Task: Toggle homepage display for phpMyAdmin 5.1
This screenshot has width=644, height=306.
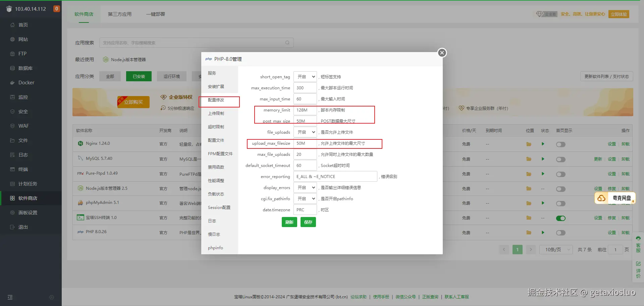Action: pyautogui.click(x=561, y=204)
